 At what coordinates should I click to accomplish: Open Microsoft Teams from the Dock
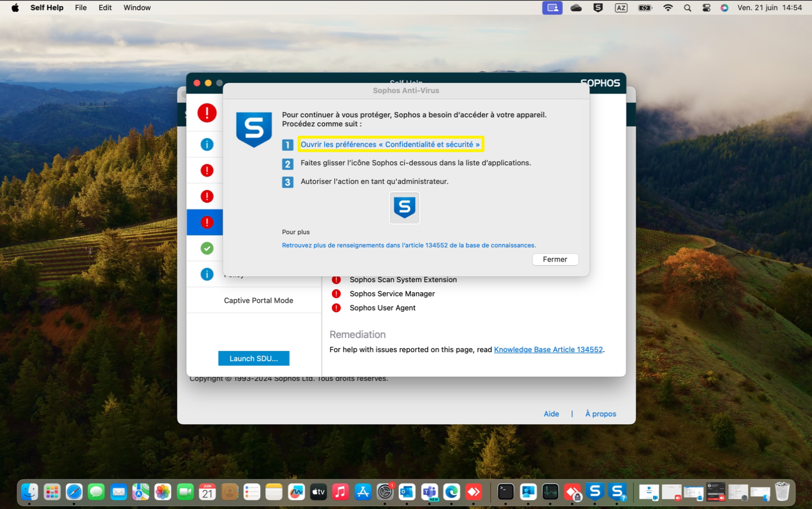coord(429,492)
